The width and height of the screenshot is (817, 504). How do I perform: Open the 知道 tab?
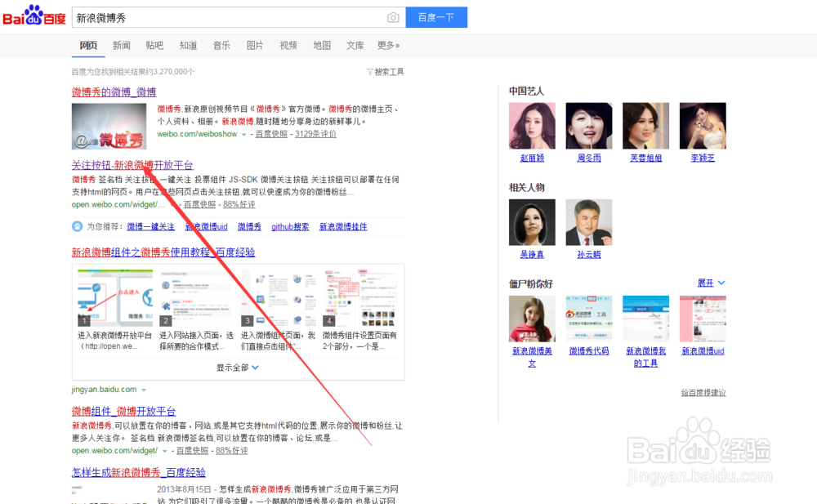tap(188, 46)
